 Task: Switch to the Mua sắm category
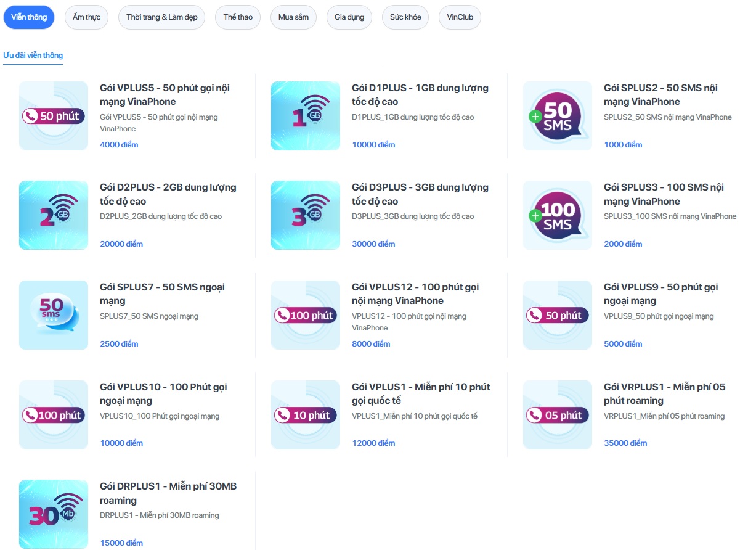tap(293, 17)
